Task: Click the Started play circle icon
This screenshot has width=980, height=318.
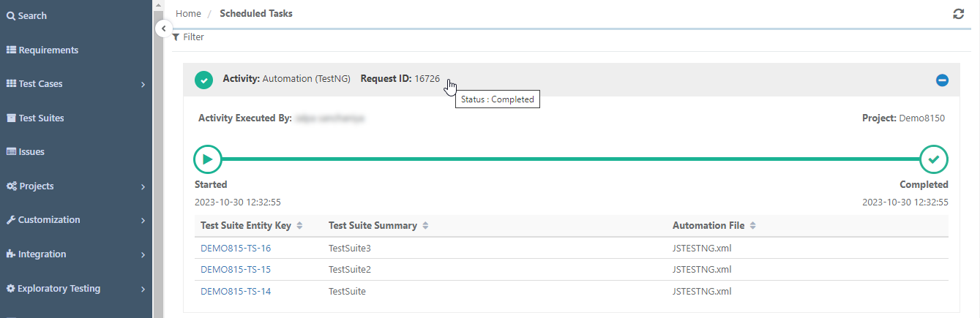Action: point(207,159)
